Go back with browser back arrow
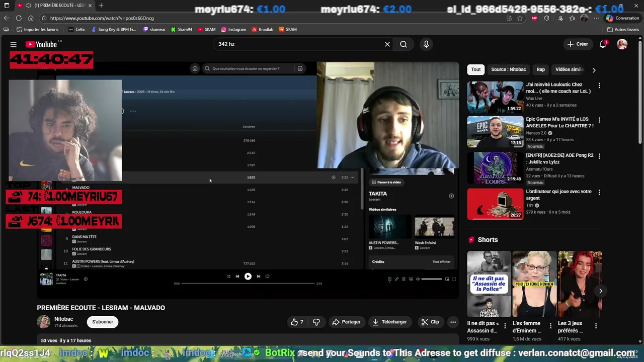644x362 pixels. (x=7, y=18)
